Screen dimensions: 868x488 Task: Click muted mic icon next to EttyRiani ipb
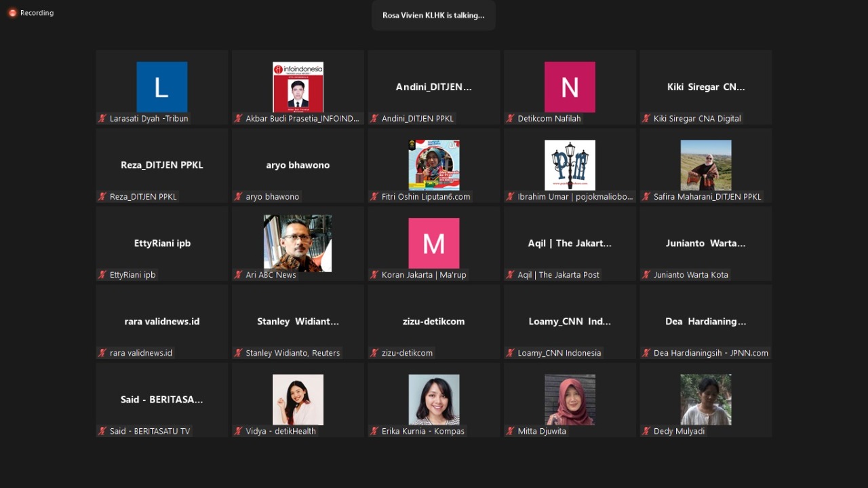[103, 275]
